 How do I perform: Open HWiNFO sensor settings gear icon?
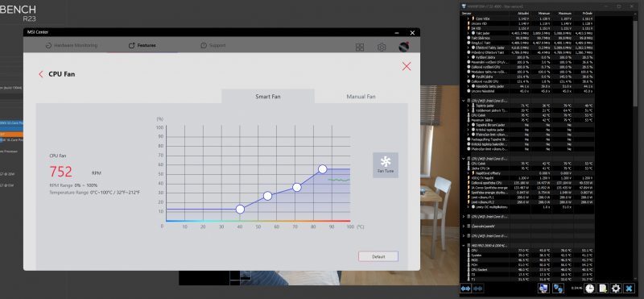(615, 289)
